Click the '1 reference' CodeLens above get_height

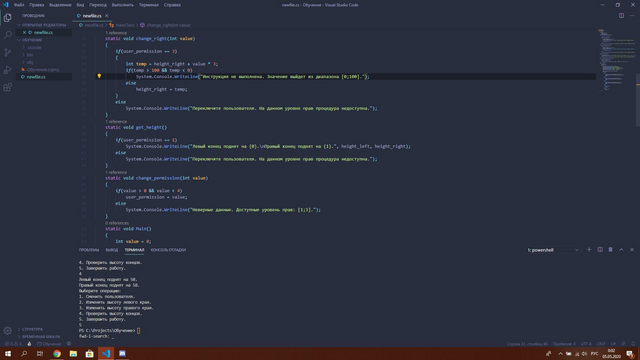tap(116, 122)
